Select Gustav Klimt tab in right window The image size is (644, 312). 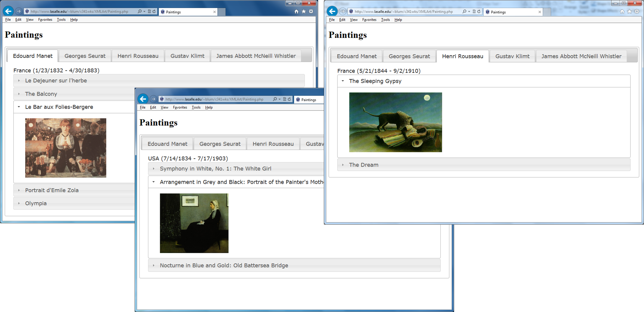click(512, 56)
